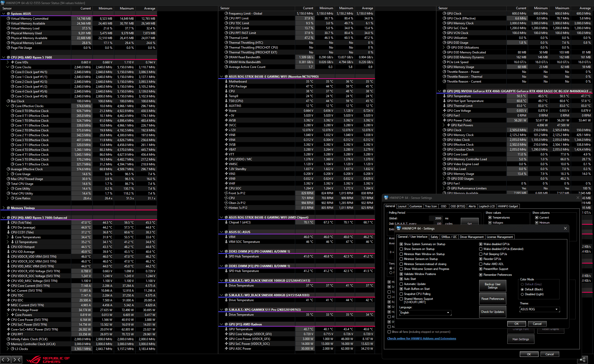This screenshot has width=594, height=364.
Task: Click the thermometer icon beside VRM SOC Temperature
Action: point(226,242)
